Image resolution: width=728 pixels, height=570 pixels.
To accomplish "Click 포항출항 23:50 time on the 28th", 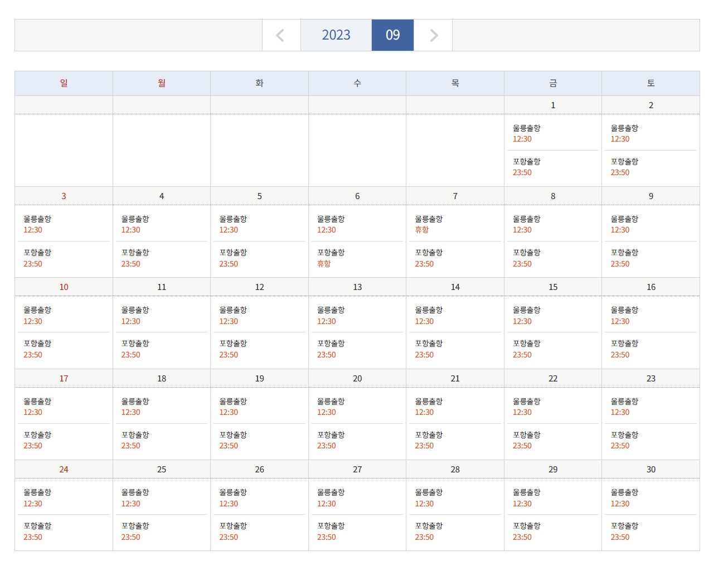I will point(424,537).
